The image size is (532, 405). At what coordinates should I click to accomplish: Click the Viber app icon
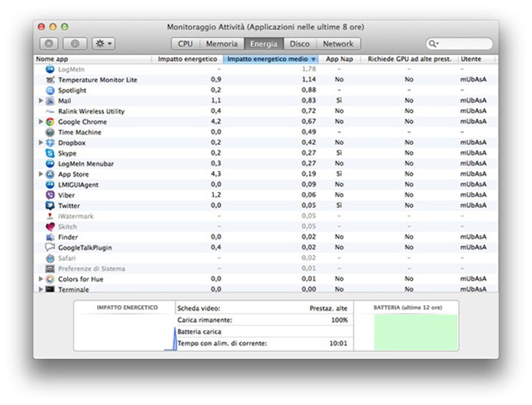[x=50, y=195]
